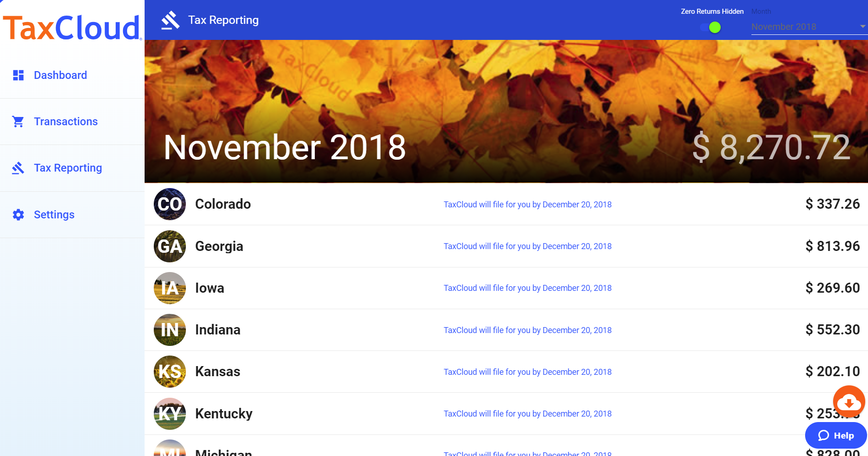The height and width of the screenshot is (456, 868).
Task: Open Settings using the gear icon
Action: [18, 214]
